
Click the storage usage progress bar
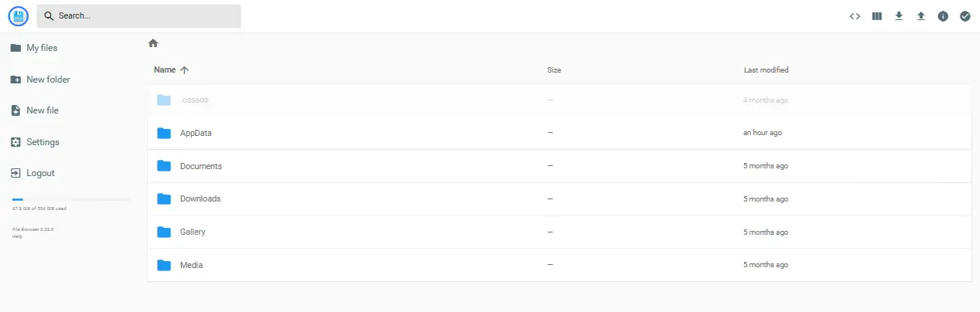tap(70, 199)
